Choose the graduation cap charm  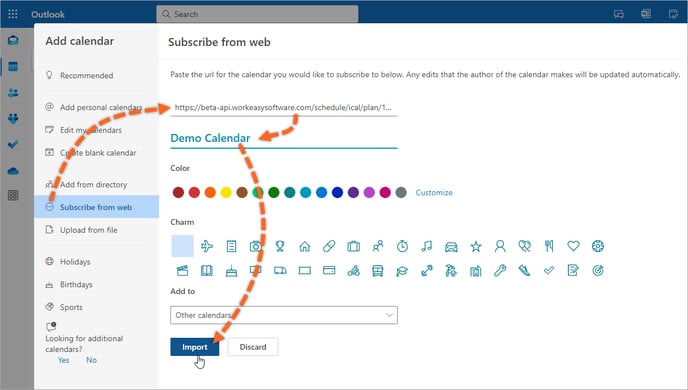point(402,271)
